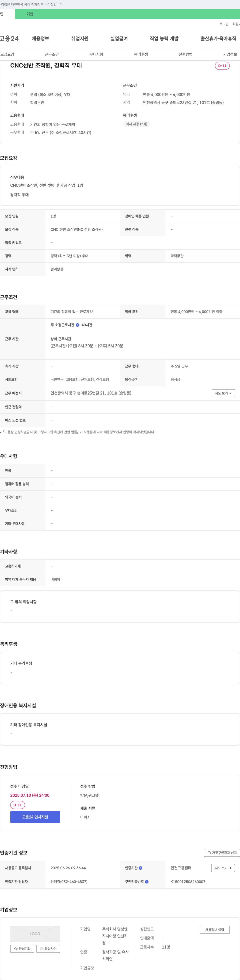Jump to 모집요강 section tab
This screenshot has height=980, width=240.
click(x=7, y=54)
